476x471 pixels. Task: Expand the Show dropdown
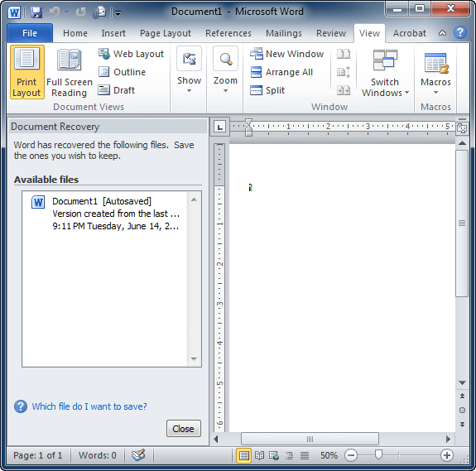tap(189, 70)
